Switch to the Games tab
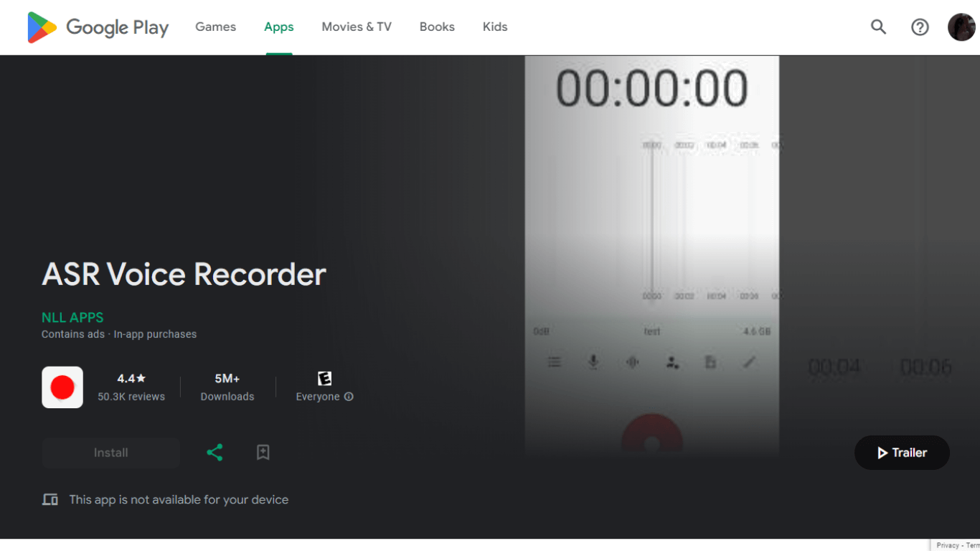This screenshot has height=551, width=980. coord(215,27)
